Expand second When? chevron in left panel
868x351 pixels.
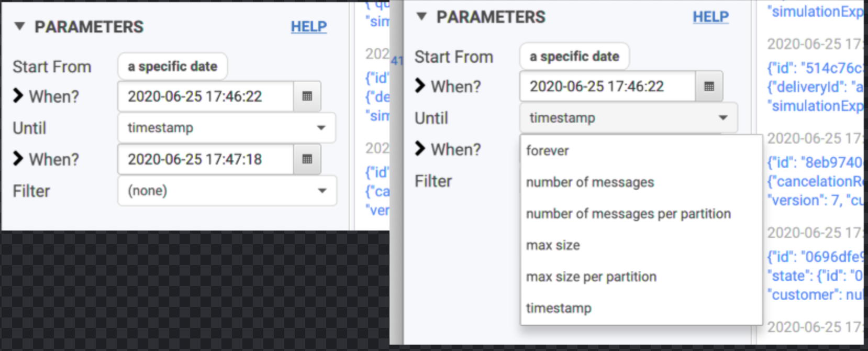click(18, 158)
